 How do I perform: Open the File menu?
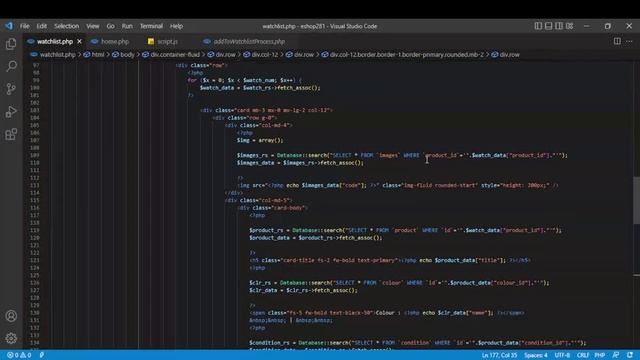tap(24, 26)
